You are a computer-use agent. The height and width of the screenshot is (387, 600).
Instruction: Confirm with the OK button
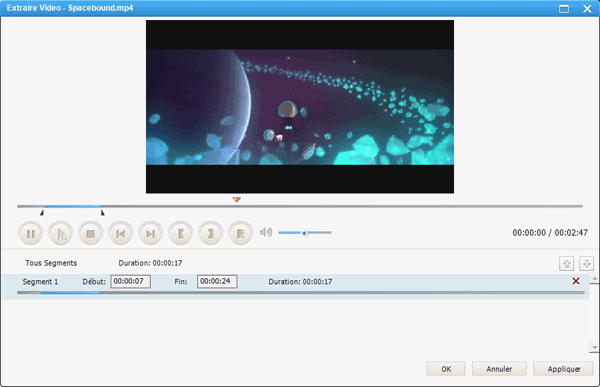point(446,369)
